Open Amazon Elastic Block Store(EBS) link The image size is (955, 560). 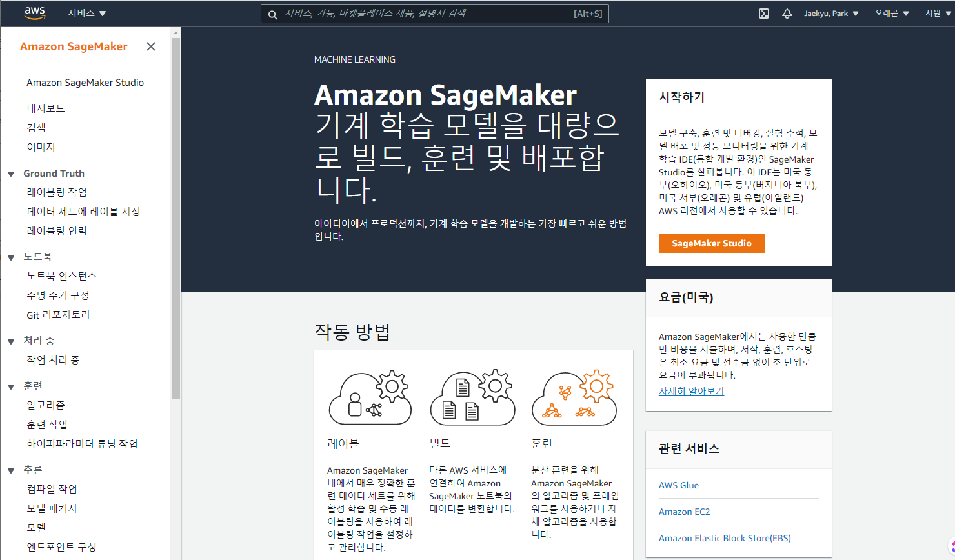(x=725, y=538)
